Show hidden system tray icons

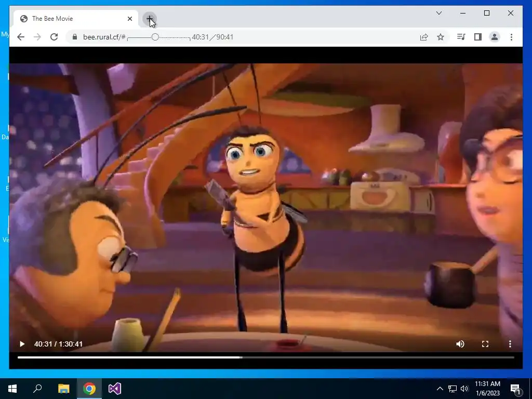[440, 389]
